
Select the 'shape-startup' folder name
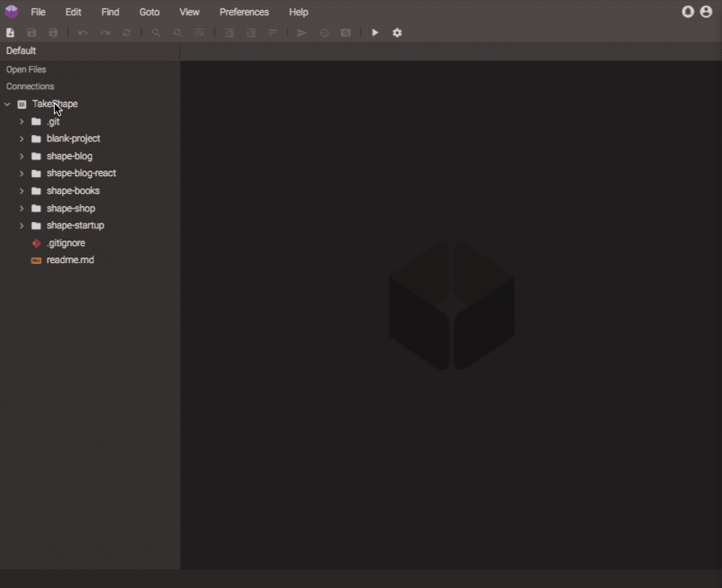tap(75, 225)
